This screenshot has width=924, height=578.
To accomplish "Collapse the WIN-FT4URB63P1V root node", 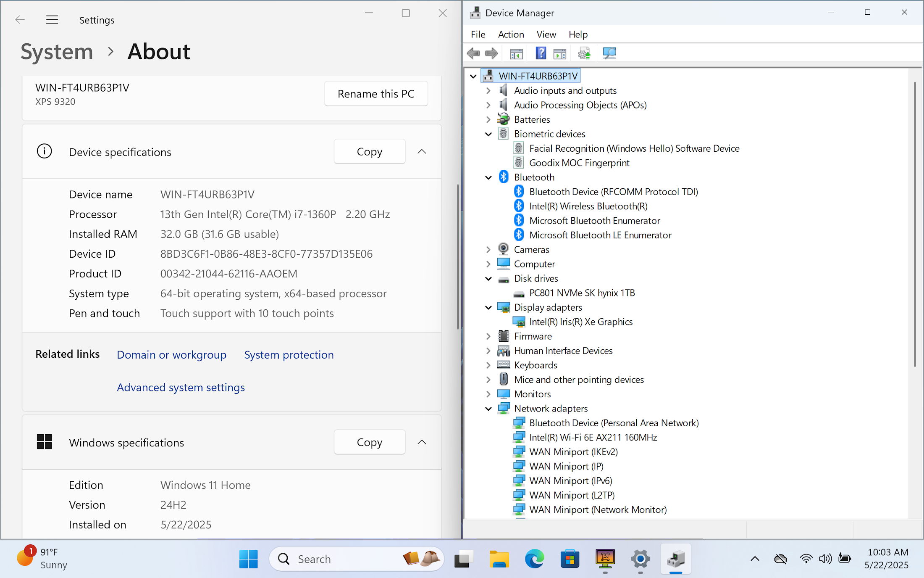I will point(473,76).
